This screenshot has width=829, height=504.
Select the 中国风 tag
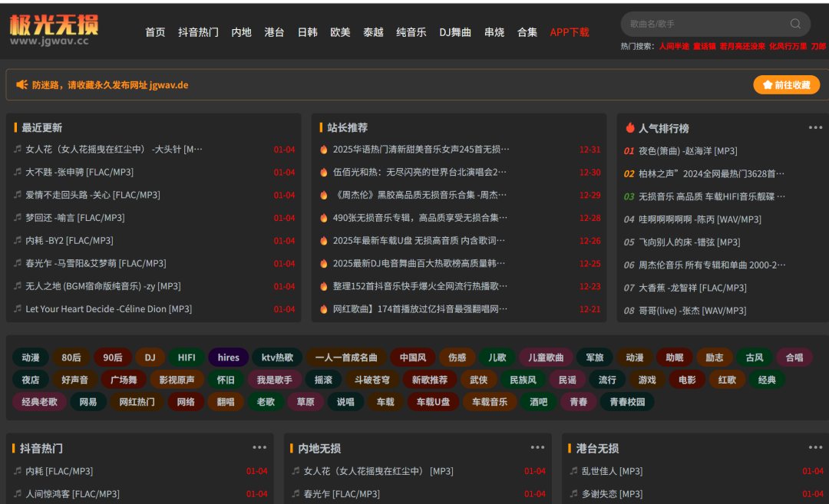pyautogui.click(x=412, y=357)
